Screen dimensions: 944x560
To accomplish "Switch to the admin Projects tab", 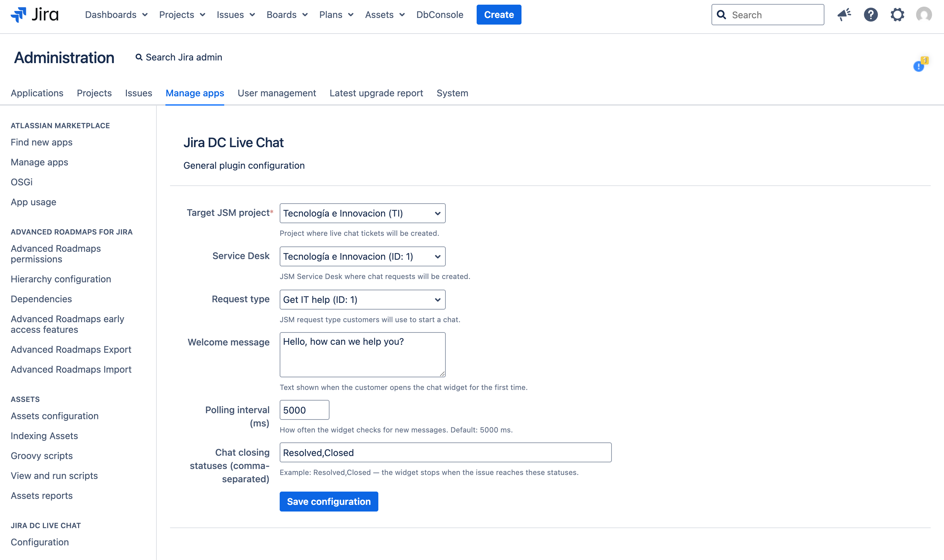I will (94, 93).
